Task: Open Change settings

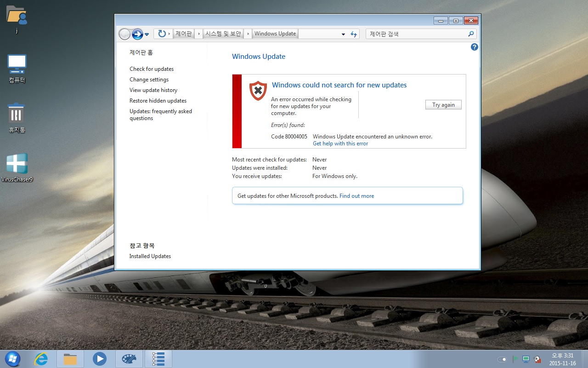Action: (149, 80)
